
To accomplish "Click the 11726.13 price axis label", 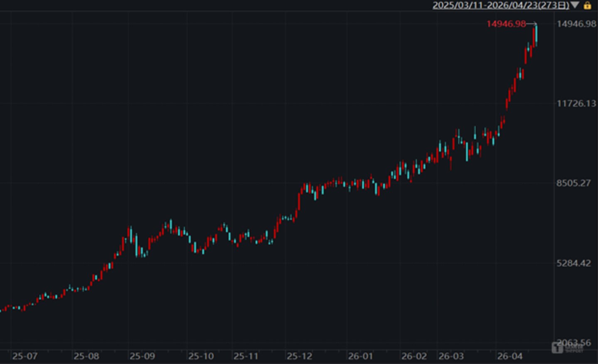I will 576,103.
